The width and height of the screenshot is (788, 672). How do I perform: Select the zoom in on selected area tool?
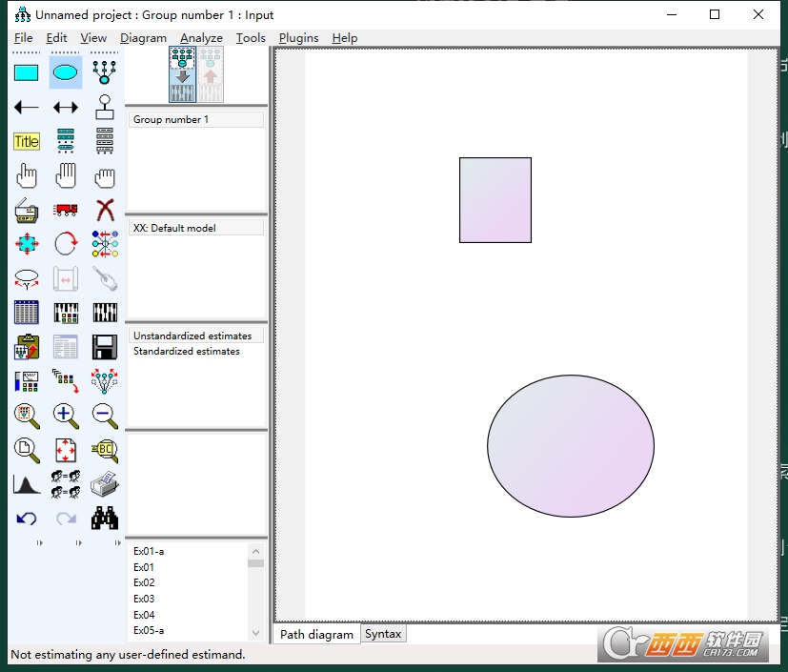pyautogui.click(x=26, y=416)
